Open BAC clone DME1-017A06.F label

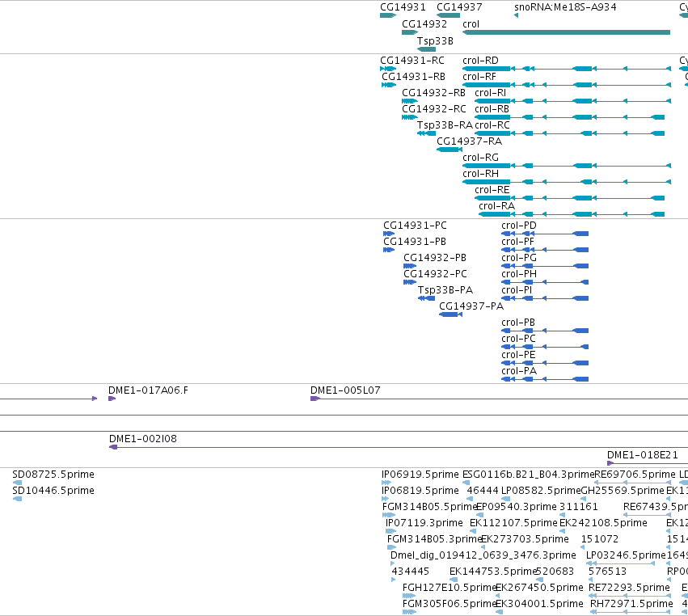148,390
